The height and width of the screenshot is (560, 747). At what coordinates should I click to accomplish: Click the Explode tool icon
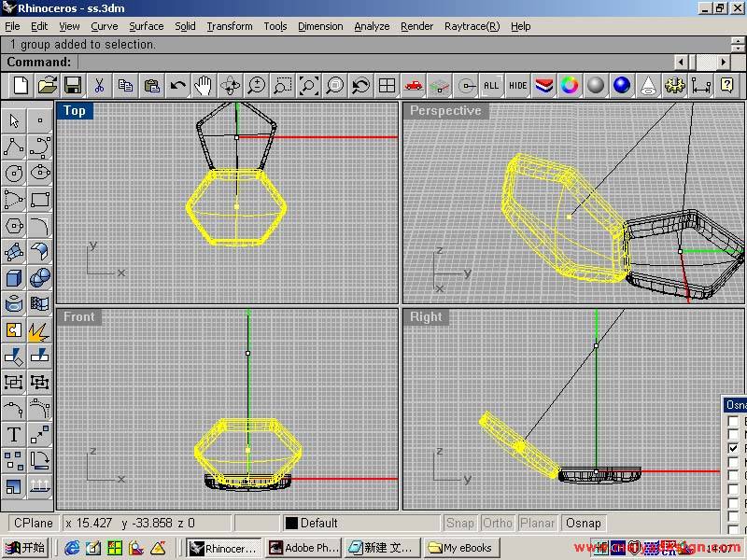[x=39, y=330]
